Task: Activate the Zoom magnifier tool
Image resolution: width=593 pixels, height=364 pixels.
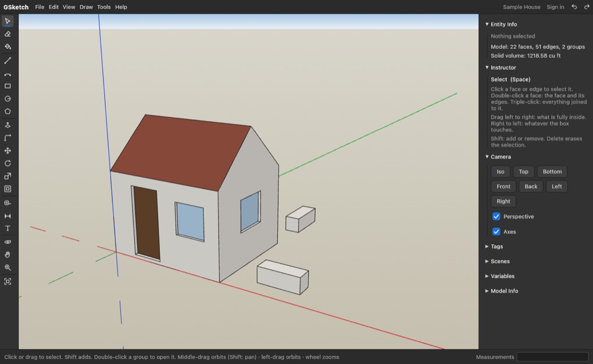Action: click(8, 267)
